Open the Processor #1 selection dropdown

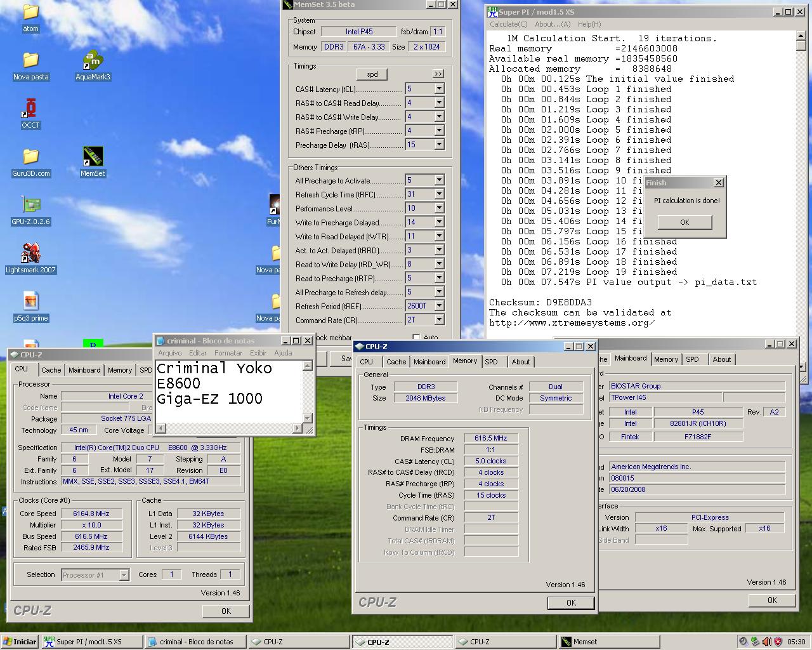124,575
